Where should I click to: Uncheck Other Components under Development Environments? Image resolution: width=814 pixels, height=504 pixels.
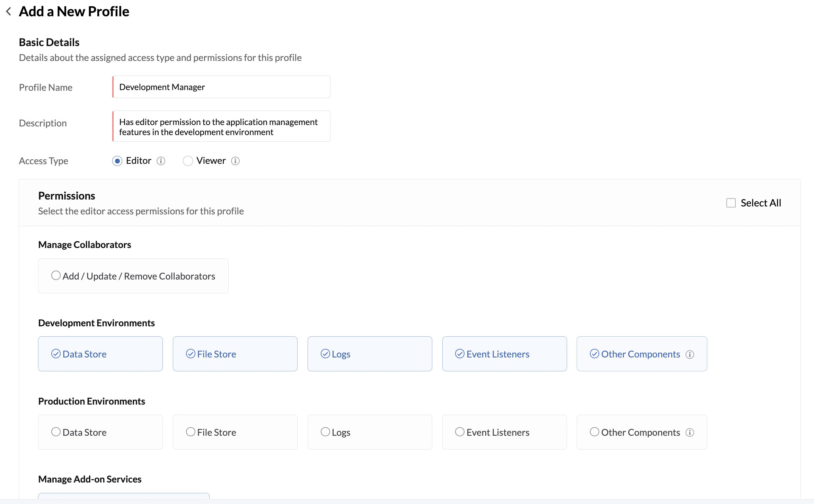click(x=594, y=354)
